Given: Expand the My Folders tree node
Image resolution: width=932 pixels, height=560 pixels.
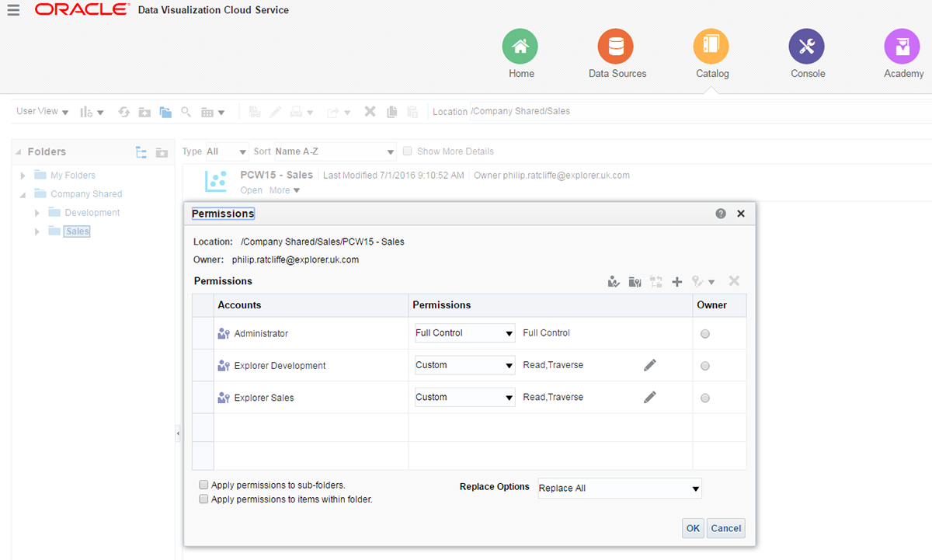Looking at the screenshot, I should pyautogui.click(x=23, y=176).
